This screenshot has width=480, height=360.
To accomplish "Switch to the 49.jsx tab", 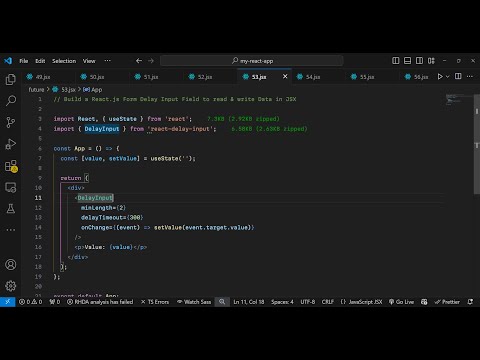I will (x=43, y=77).
